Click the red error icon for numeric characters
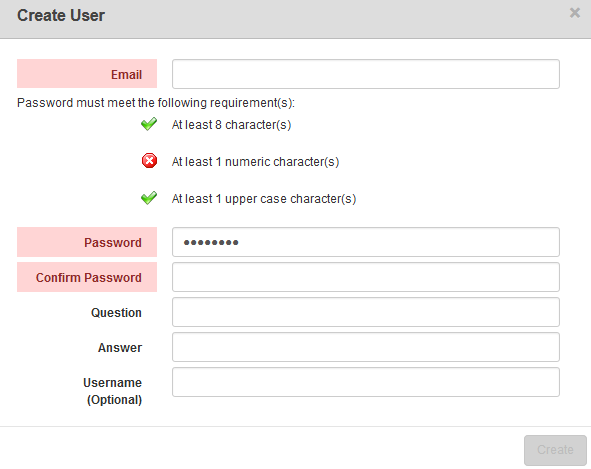Screen dimensions: 591x469 (149, 161)
